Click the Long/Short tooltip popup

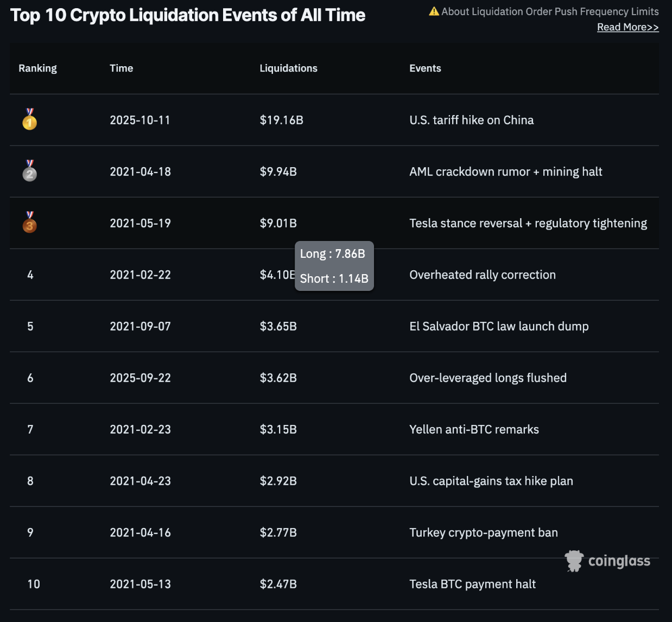(334, 266)
